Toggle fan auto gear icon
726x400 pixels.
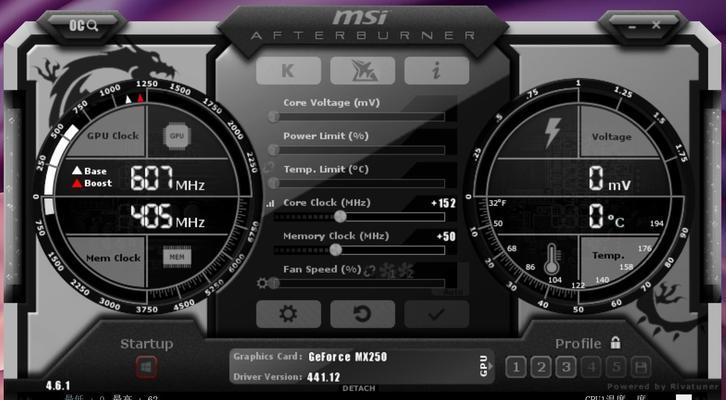pos(262,283)
